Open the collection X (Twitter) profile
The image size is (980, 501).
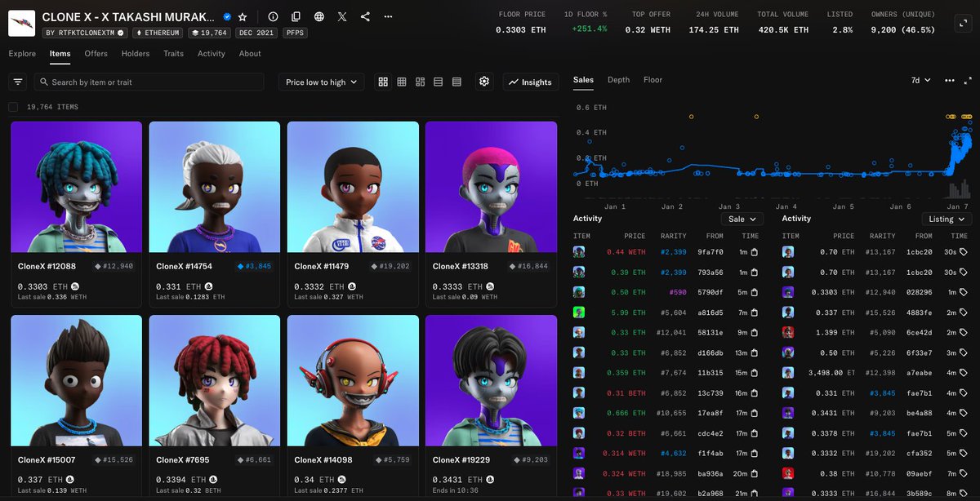click(342, 16)
